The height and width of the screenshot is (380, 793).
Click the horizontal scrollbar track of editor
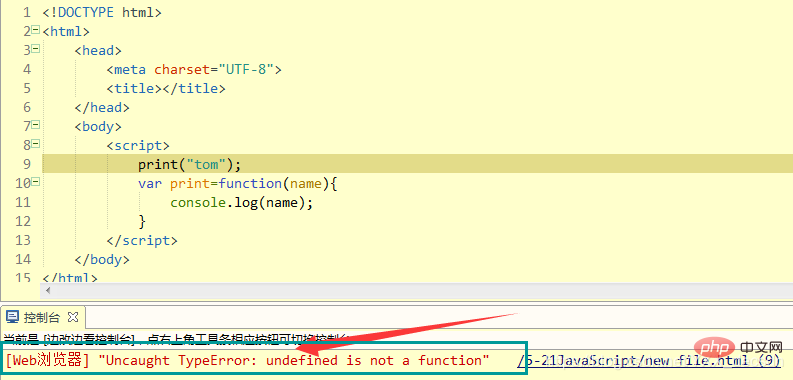[420, 291]
